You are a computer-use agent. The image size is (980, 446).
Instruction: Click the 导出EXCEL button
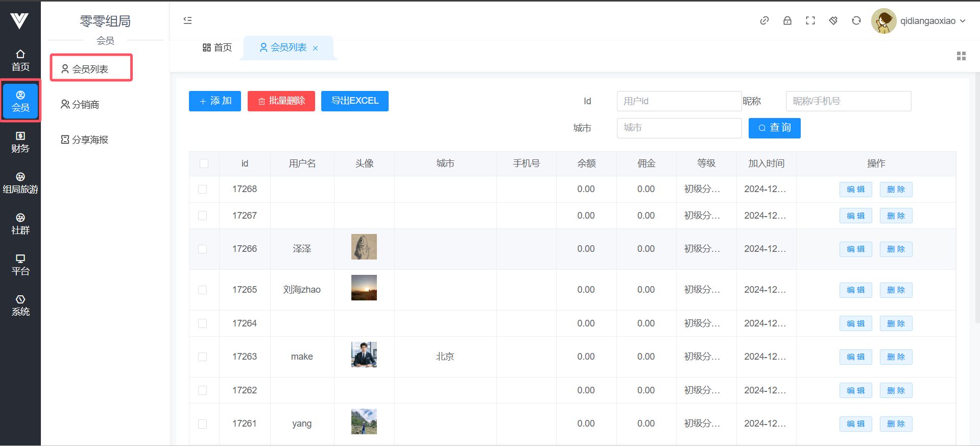point(354,101)
